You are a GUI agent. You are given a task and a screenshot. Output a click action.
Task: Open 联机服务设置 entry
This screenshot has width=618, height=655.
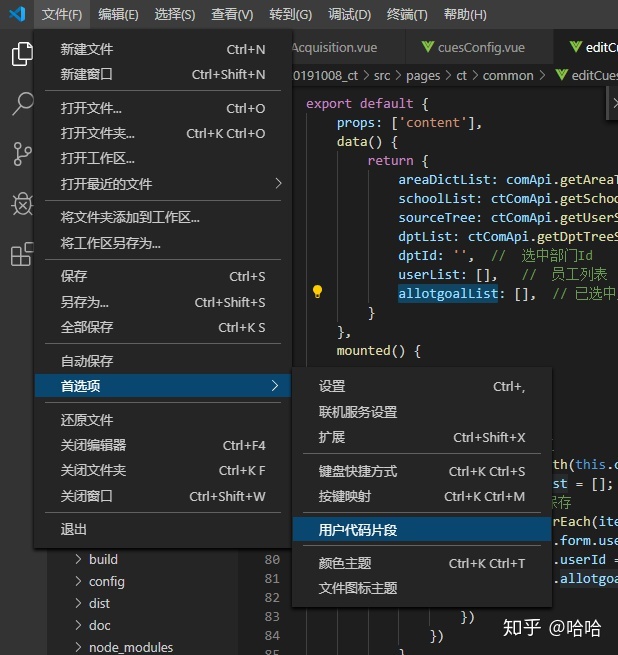tap(422, 412)
